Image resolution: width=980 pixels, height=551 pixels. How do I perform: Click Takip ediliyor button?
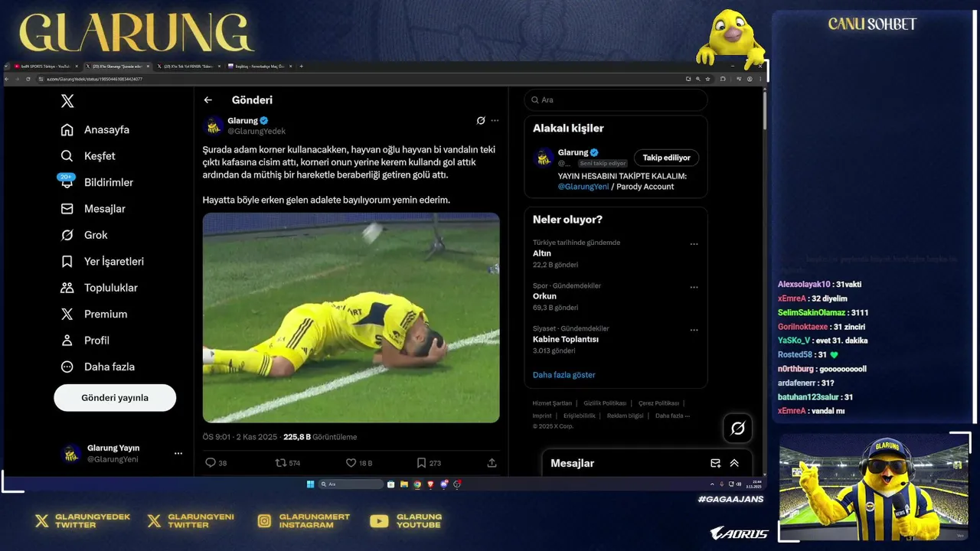click(x=666, y=158)
